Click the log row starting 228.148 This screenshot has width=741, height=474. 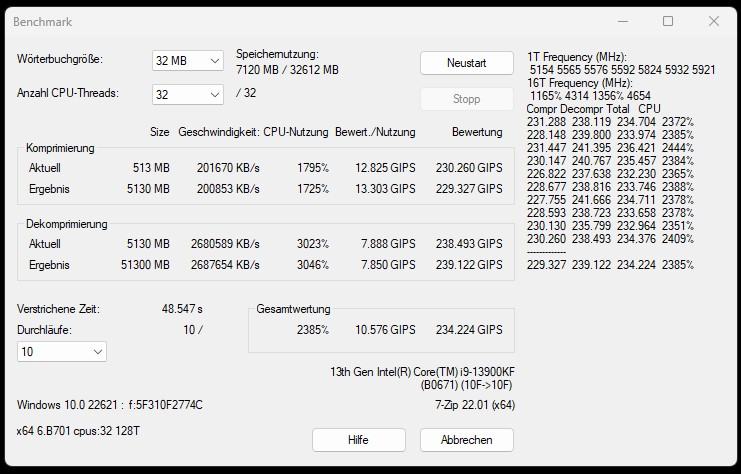pyautogui.click(x=610, y=135)
